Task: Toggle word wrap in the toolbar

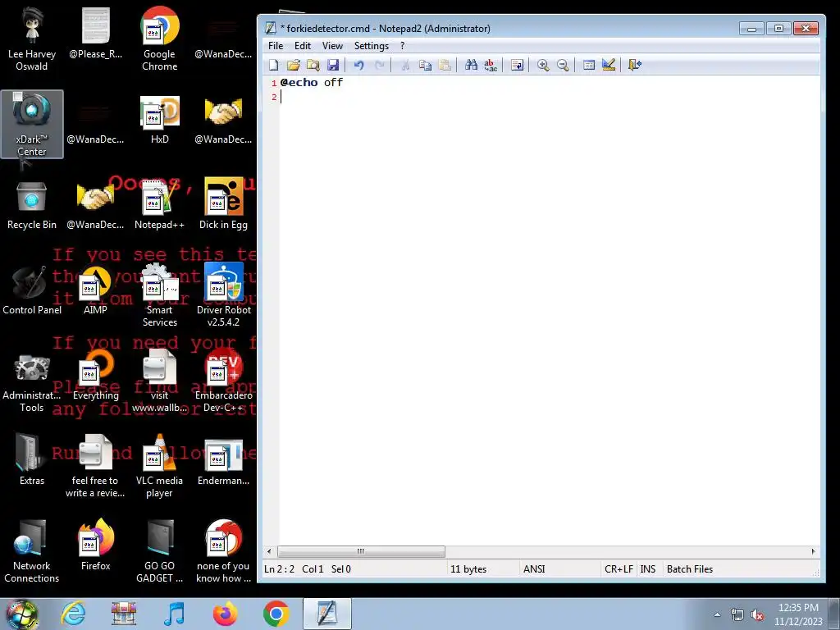Action: [x=517, y=66]
